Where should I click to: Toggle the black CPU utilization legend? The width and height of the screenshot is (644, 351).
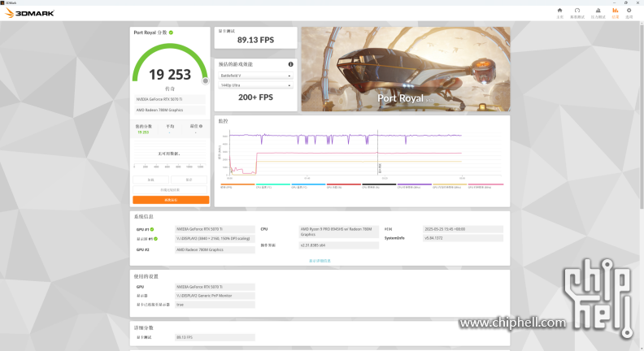tap(379, 186)
